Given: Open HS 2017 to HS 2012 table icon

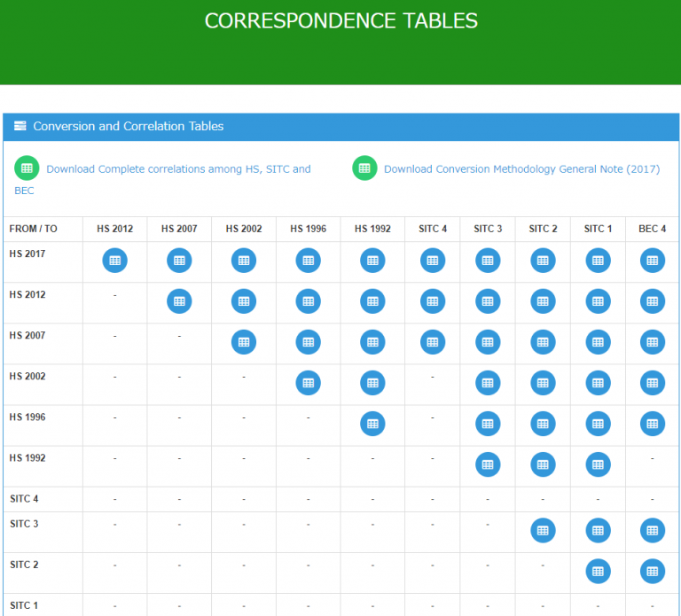Looking at the screenshot, I should click(x=115, y=261).
